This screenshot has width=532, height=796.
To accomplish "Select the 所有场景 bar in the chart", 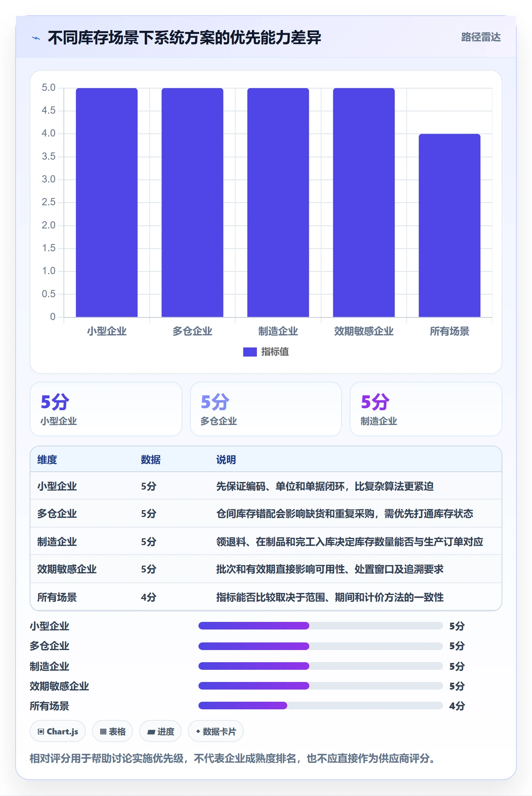I will tap(450, 225).
